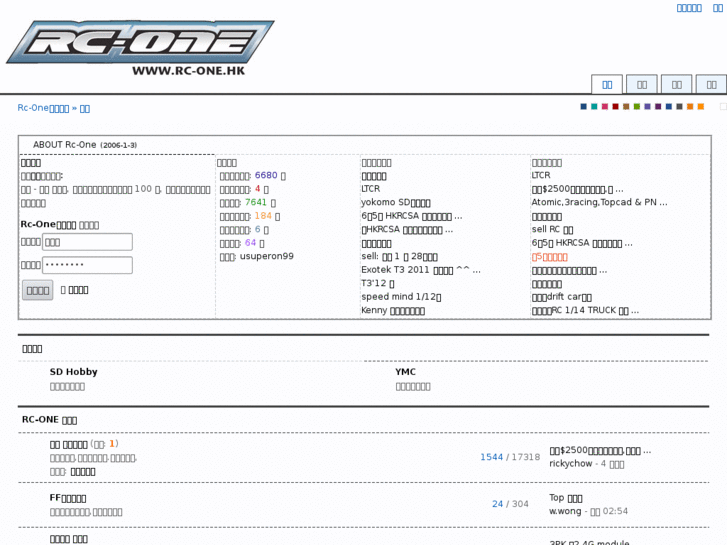Open the FF forum section

(68, 498)
